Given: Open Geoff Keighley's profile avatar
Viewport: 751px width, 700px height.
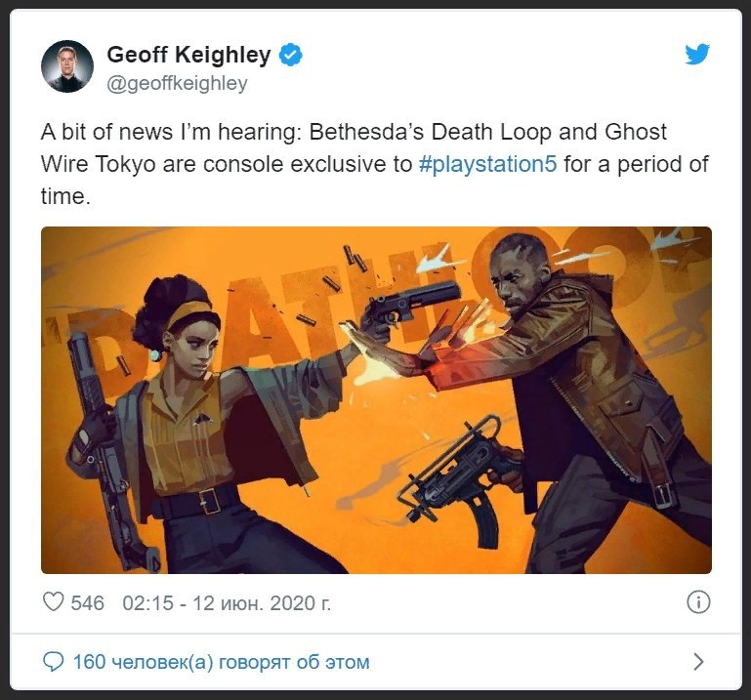Looking at the screenshot, I should (67, 66).
